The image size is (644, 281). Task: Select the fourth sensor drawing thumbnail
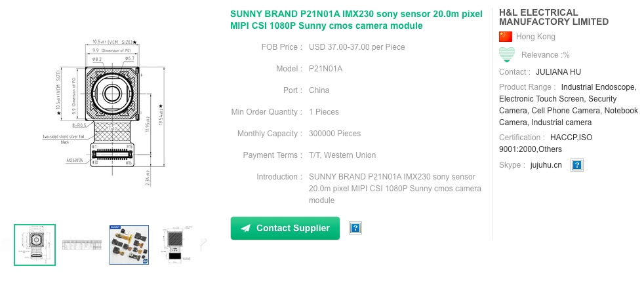tap(176, 245)
